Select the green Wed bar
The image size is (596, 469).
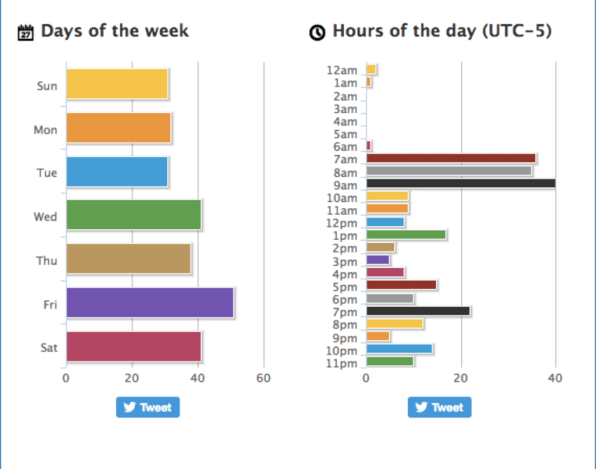[134, 215]
